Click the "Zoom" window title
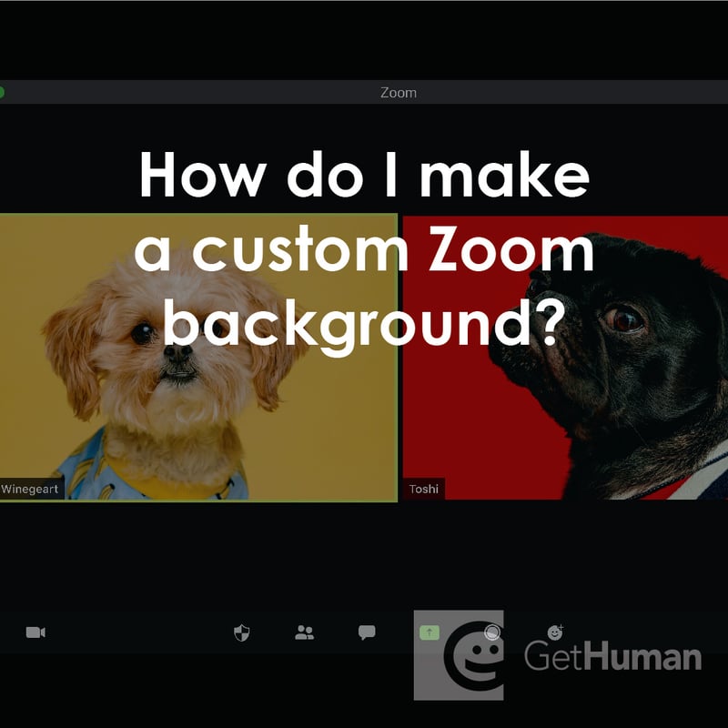The image size is (728, 728). (399, 93)
